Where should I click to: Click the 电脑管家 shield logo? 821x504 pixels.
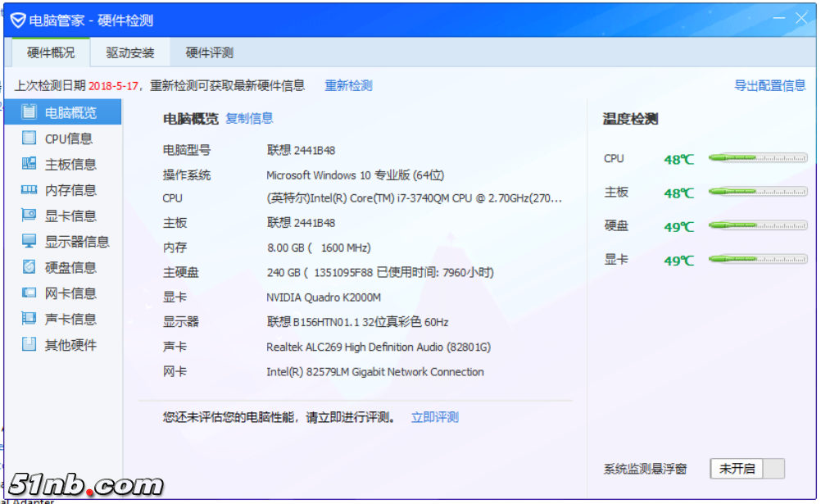[x=17, y=20]
